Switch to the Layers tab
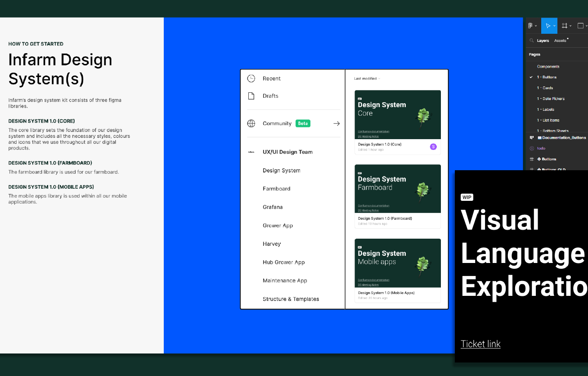588x376 pixels. pyautogui.click(x=543, y=41)
